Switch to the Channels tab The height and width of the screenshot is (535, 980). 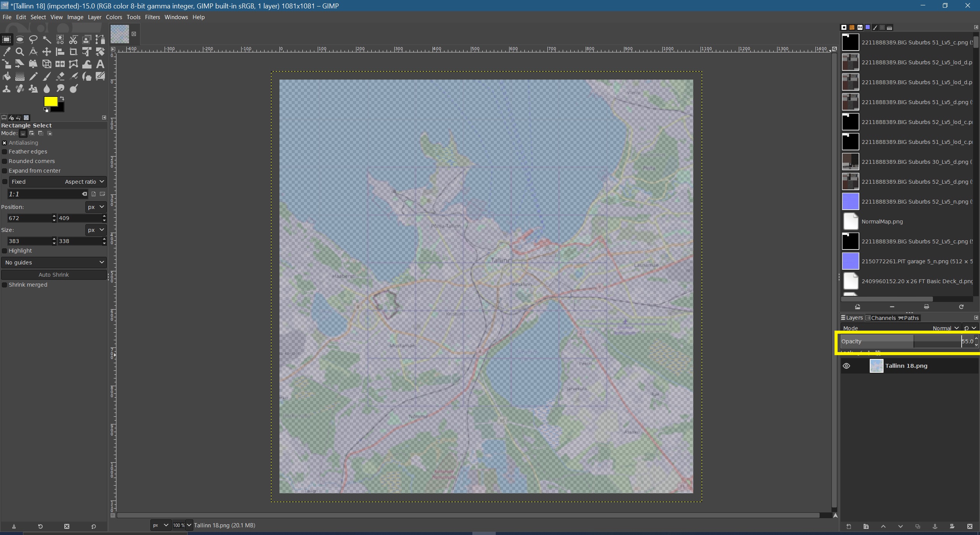point(880,318)
